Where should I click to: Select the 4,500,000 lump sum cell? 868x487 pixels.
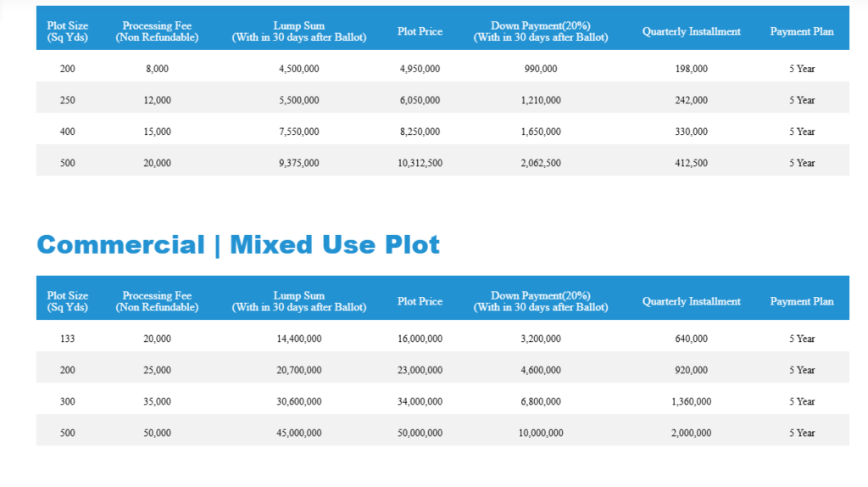pyautogui.click(x=298, y=69)
